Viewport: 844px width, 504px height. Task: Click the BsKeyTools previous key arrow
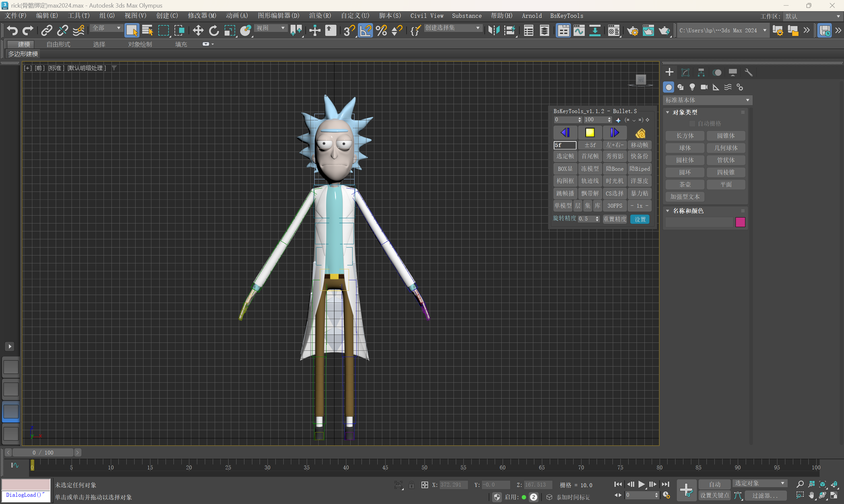click(x=565, y=133)
